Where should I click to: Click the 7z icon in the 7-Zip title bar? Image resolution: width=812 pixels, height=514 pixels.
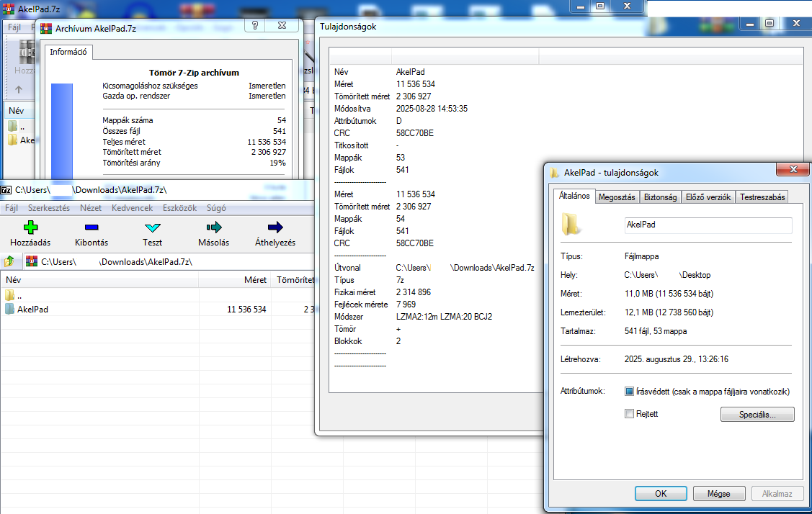coord(6,190)
